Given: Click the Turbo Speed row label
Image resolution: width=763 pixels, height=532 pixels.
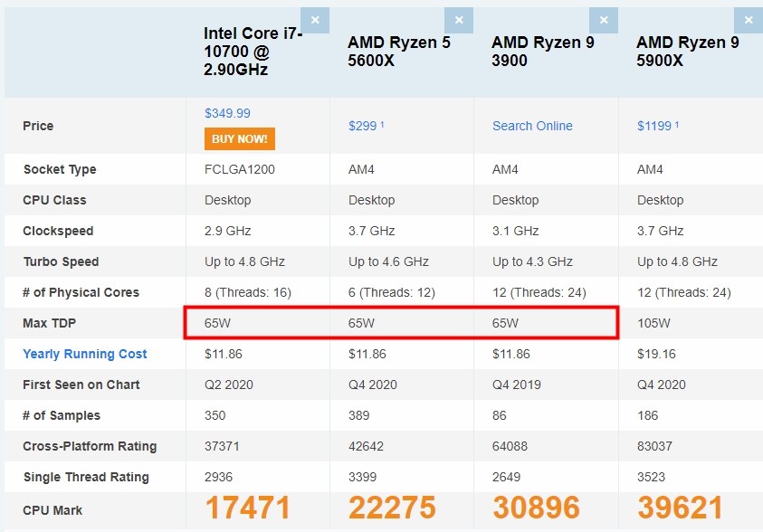Looking at the screenshot, I should click(x=62, y=261).
